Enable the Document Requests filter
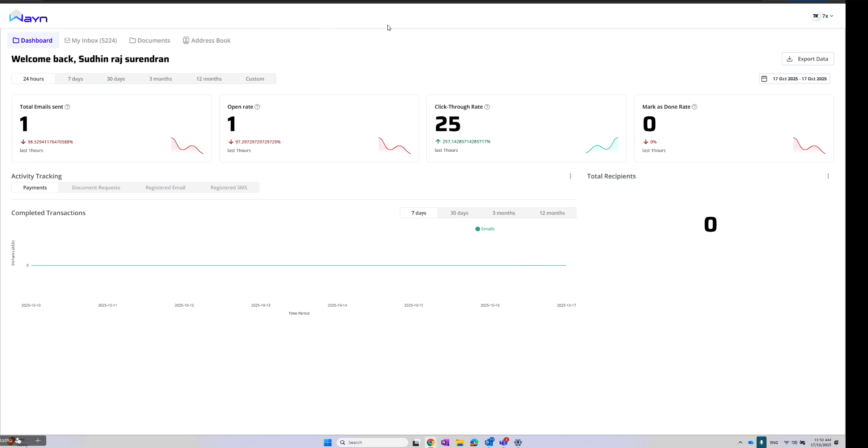This screenshot has height=448, width=868. pos(96,187)
